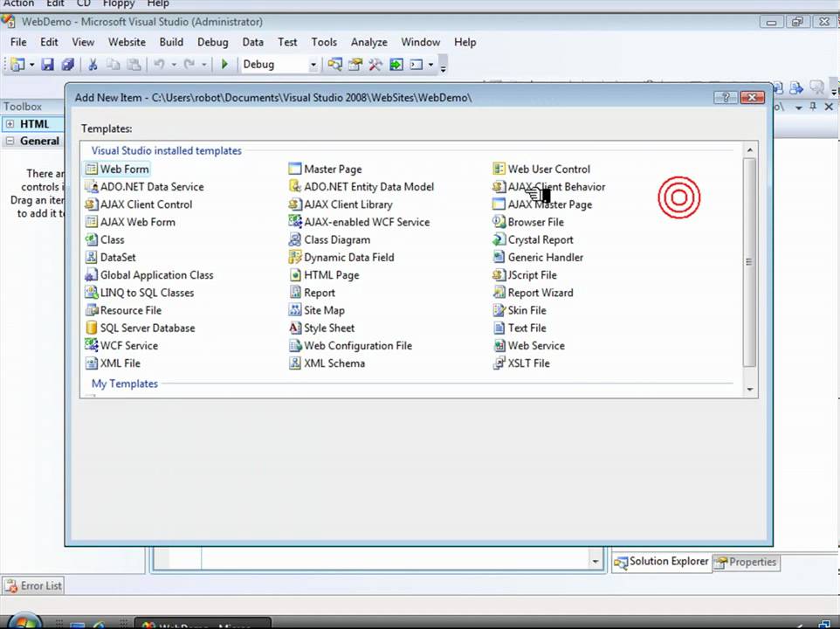840x629 pixels.
Task: Click the templates list scrollbar thumb
Action: [x=749, y=262]
